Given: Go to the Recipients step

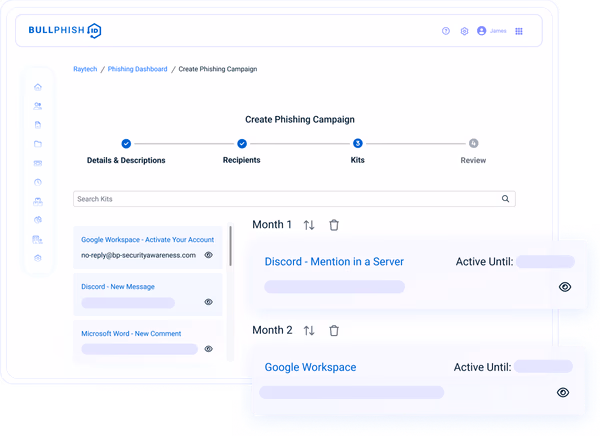Looking at the screenshot, I should point(241,160).
